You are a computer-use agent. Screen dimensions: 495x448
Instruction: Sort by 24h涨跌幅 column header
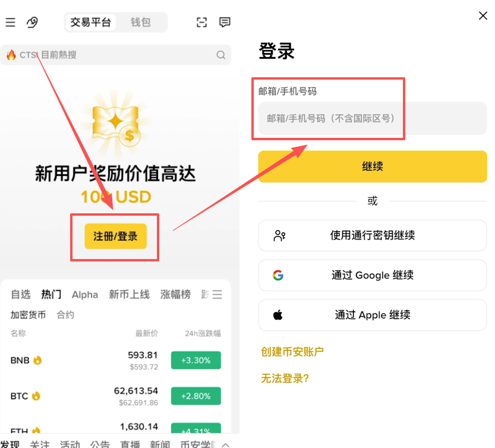click(203, 333)
